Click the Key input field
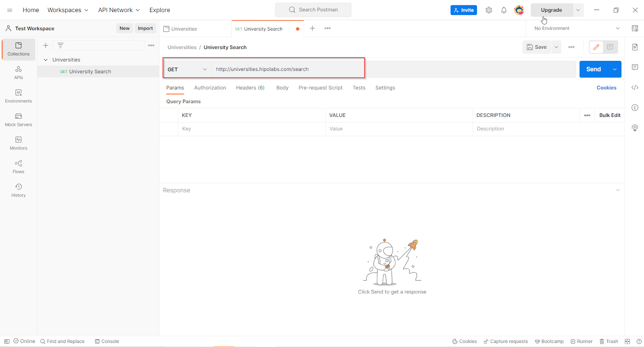 (252, 129)
